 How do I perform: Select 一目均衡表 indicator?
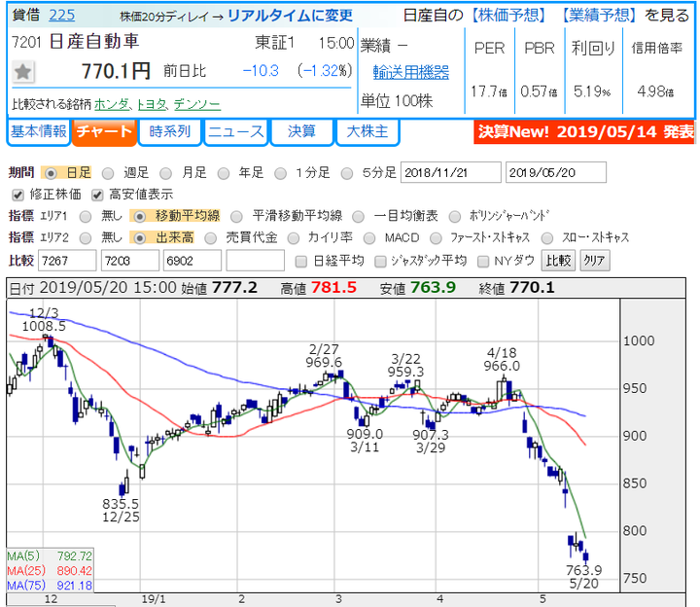[358, 217]
